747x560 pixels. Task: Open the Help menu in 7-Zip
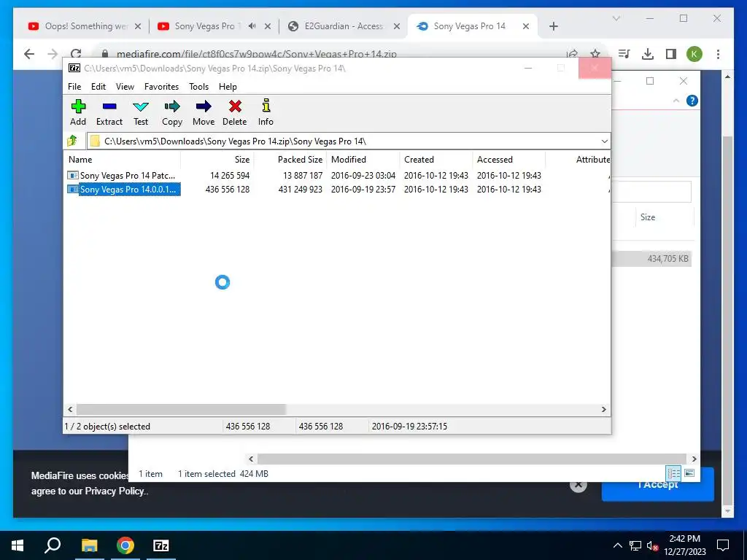[x=228, y=87]
